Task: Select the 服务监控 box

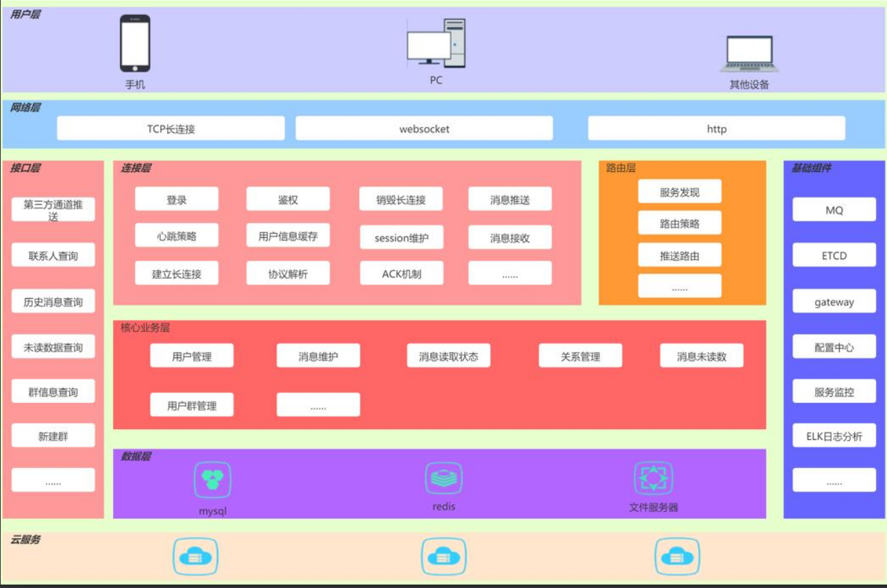Action: point(834,392)
